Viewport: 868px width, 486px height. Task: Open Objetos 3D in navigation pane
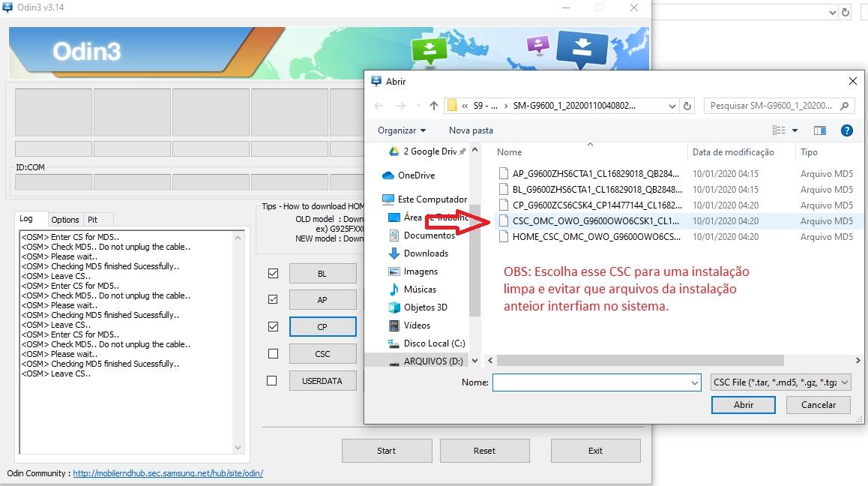pyautogui.click(x=418, y=307)
